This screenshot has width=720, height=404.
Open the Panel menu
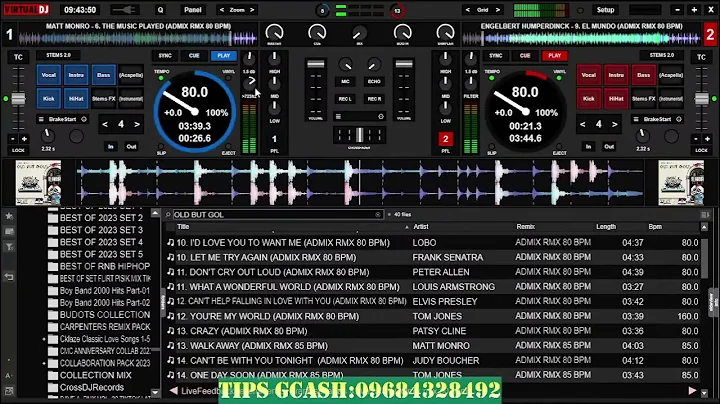point(193,10)
